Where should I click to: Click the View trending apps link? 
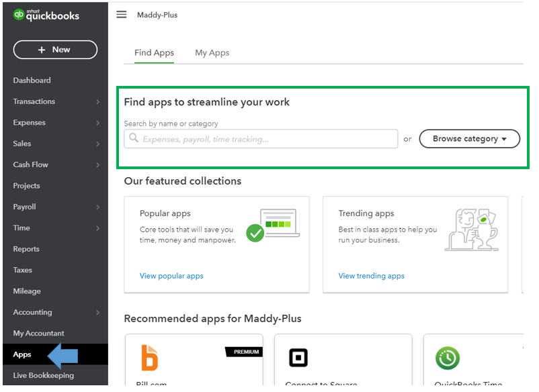pyautogui.click(x=371, y=276)
